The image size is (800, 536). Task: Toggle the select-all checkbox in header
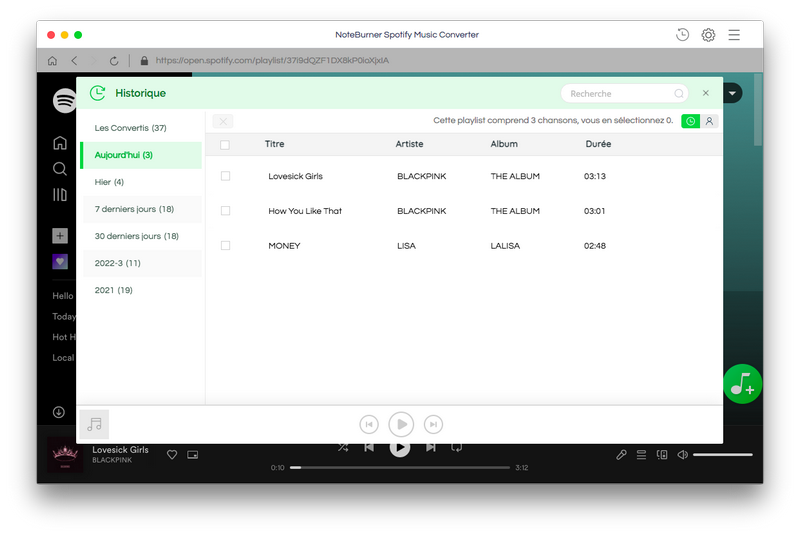coord(224,145)
